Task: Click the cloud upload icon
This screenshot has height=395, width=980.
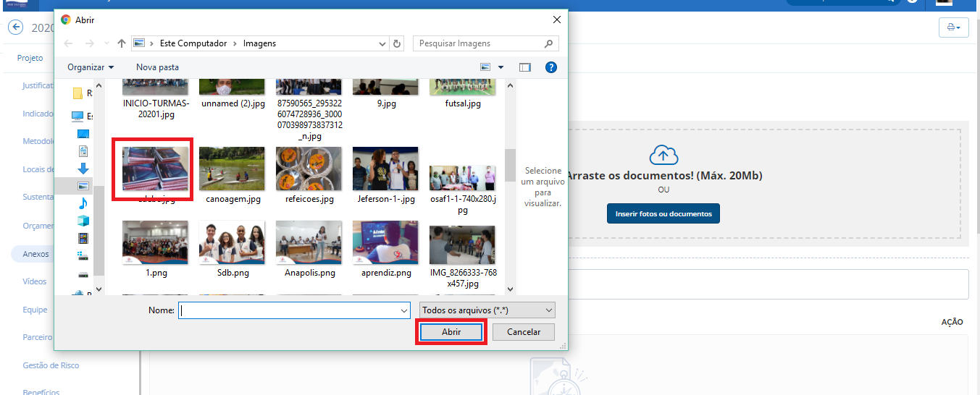Action: click(663, 155)
